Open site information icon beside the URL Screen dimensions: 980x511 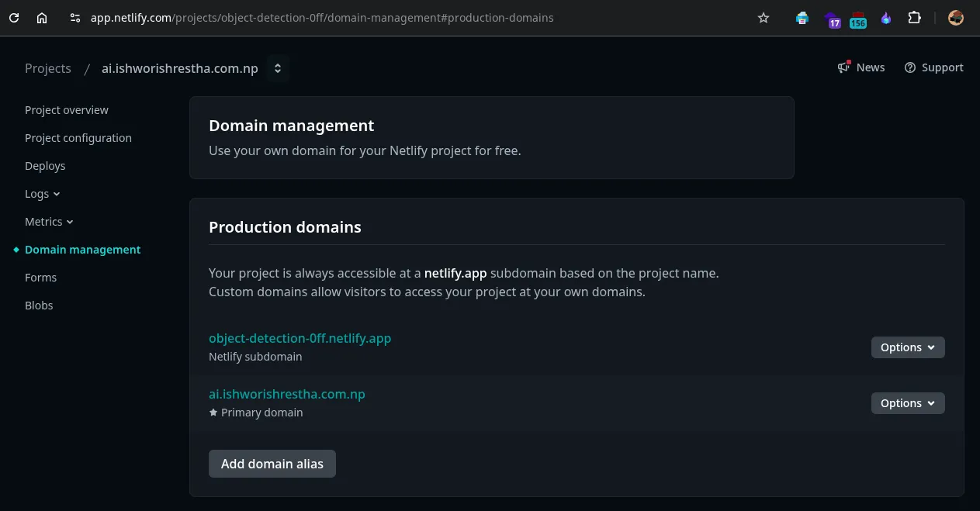coord(74,18)
